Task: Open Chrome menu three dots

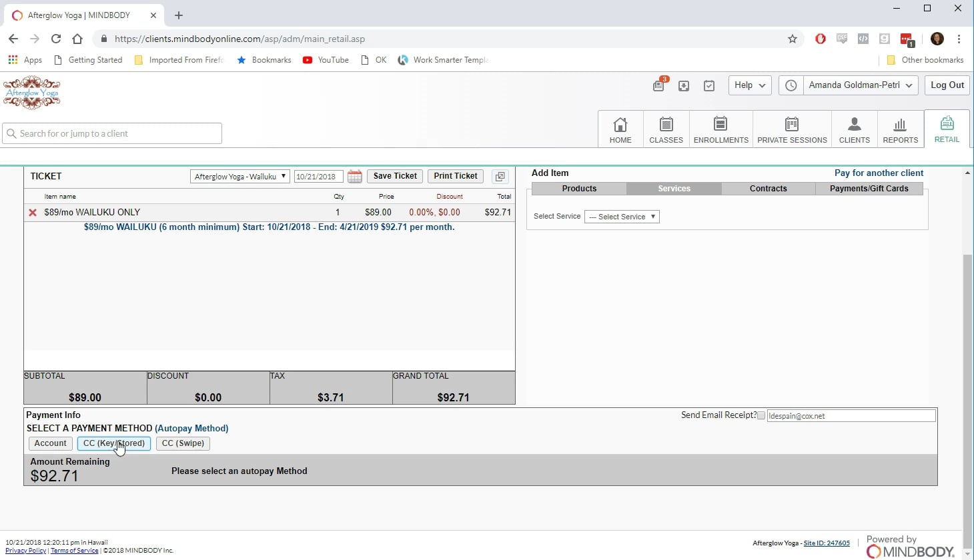Action: pos(959,39)
